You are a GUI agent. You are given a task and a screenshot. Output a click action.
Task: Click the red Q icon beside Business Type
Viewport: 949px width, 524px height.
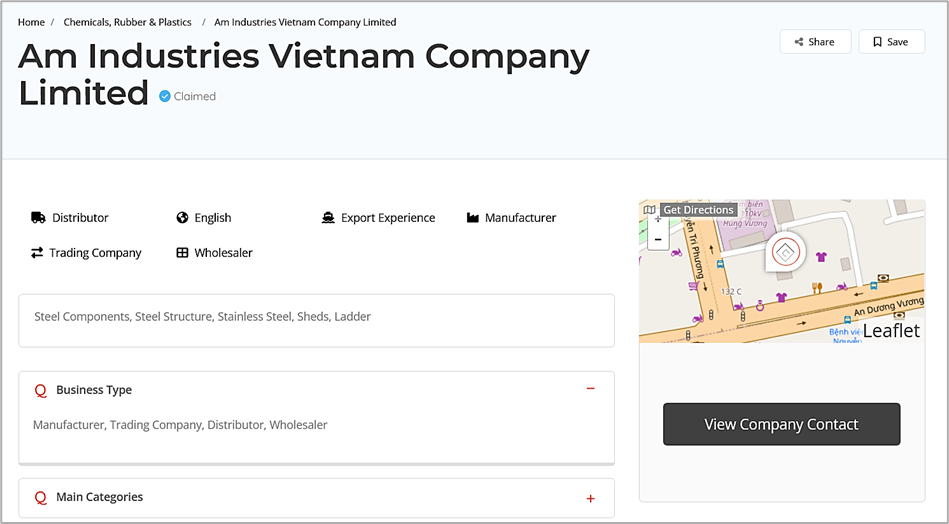tap(41, 391)
